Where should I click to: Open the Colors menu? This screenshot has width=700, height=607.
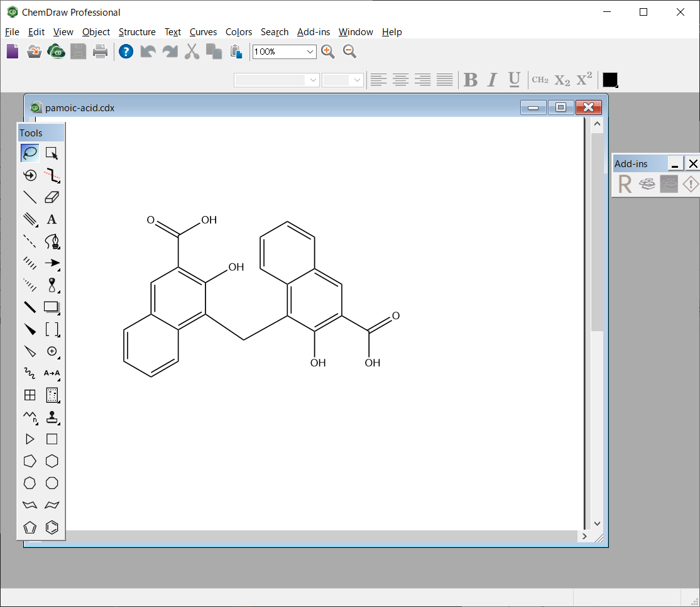click(239, 32)
